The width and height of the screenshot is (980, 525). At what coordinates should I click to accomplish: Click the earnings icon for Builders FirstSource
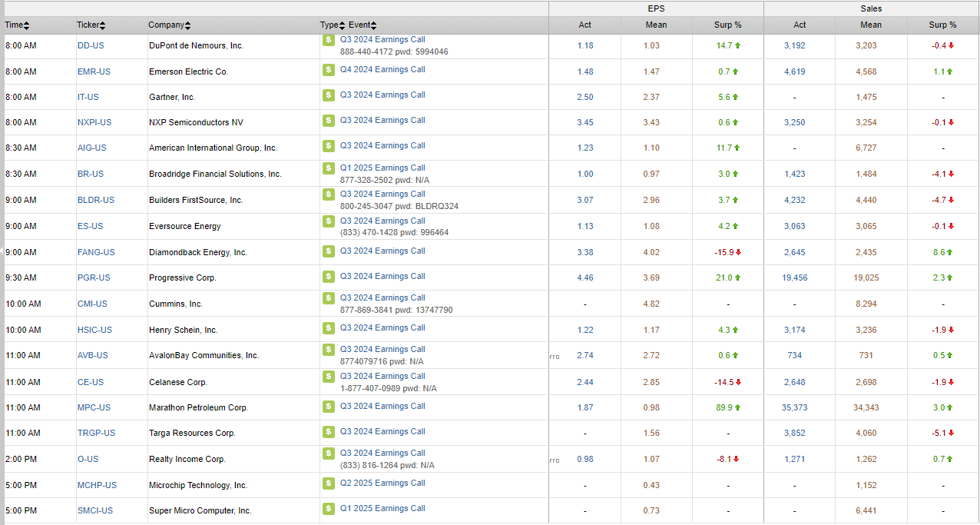328,194
